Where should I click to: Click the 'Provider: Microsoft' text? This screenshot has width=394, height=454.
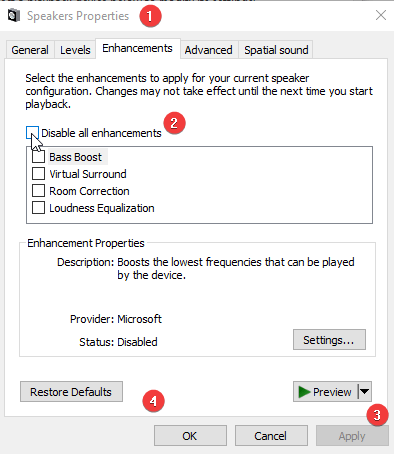coord(116,319)
